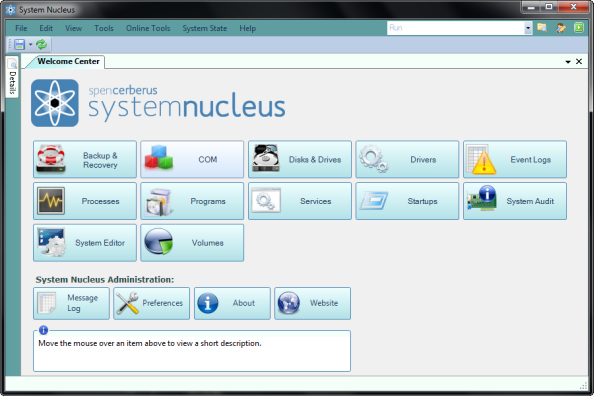Screen dimensions: 594x396
Task: Open the Programs label
Action: coord(208,201)
